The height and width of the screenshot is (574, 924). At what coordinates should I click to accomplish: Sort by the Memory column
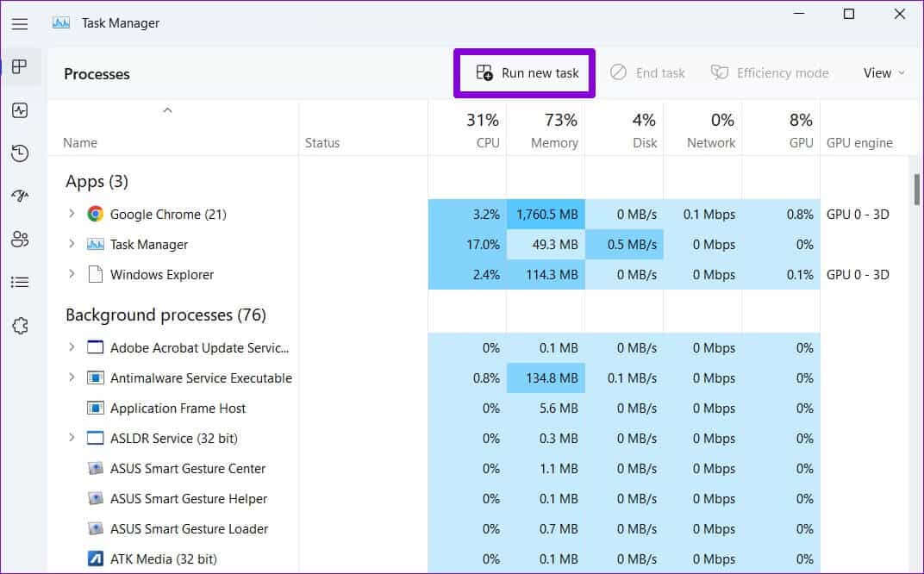[546, 129]
